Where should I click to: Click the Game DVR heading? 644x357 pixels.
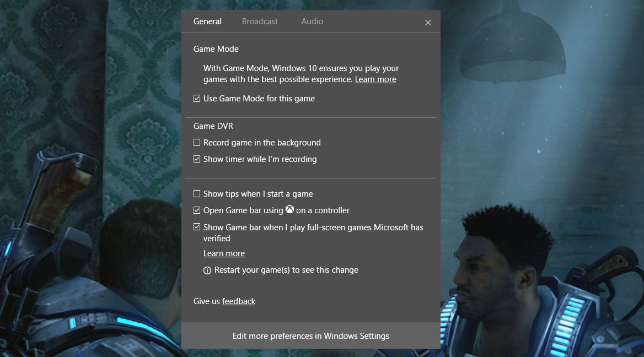pos(213,126)
